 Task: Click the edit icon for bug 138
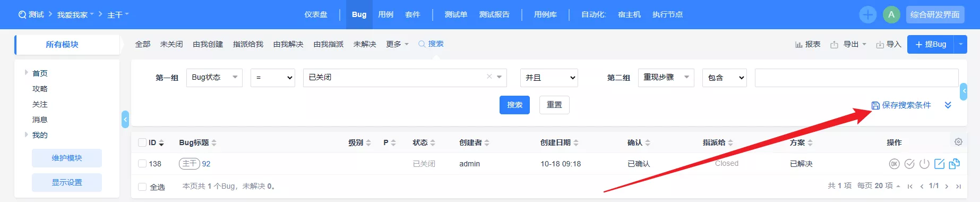point(939,164)
